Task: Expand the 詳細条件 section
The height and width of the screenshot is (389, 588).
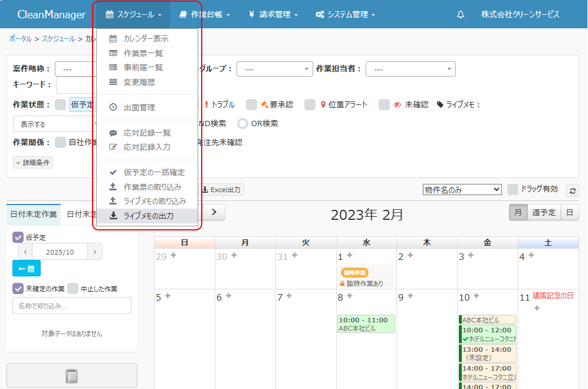Action: tap(33, 162)
